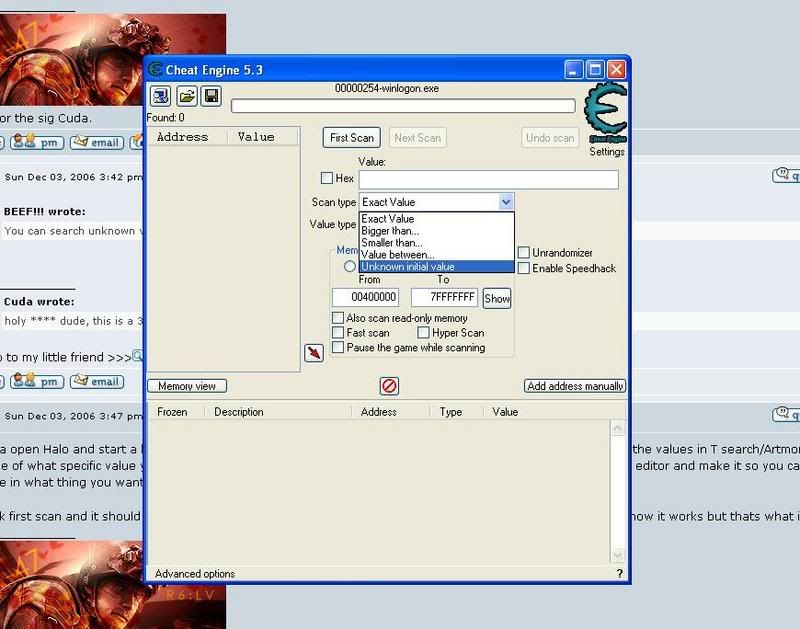Click the Cheat Engine title bar icon
This screenshot has height=629, width=800.
click(155, 69)
